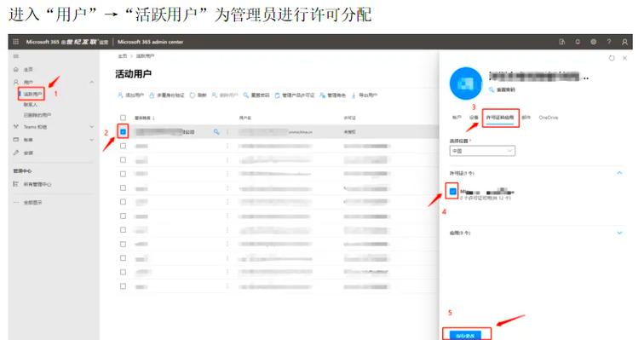Open the notification bell in the top bar
This screenshot has width=644, height=340.
578,42
